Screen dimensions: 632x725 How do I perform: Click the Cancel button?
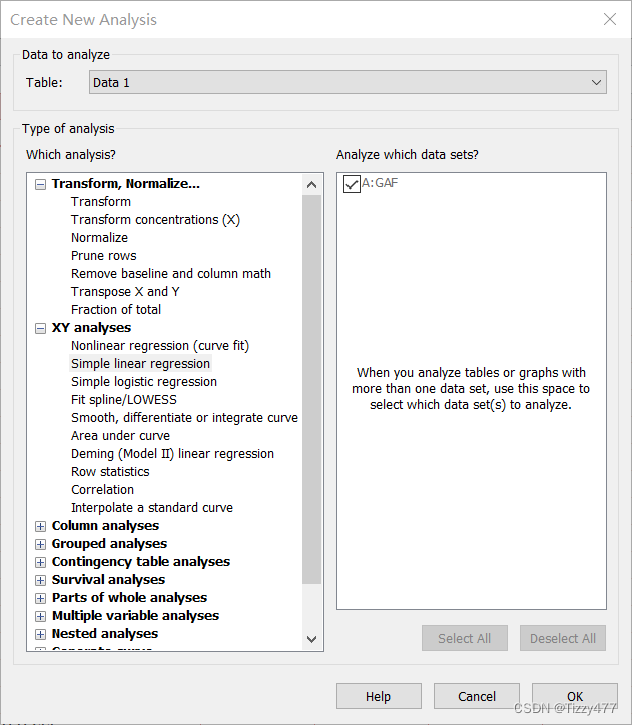coord(477,696)
